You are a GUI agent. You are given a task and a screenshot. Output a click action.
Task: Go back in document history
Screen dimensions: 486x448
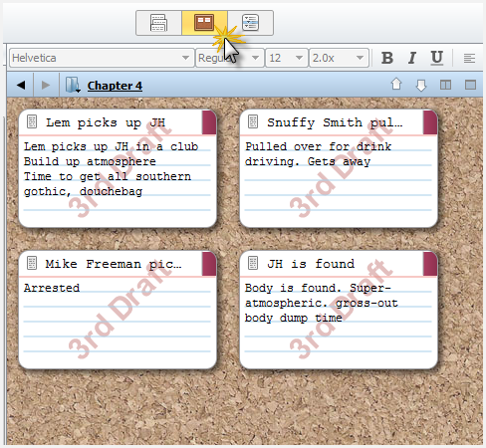pyautogui.click(x=21, y=86)
